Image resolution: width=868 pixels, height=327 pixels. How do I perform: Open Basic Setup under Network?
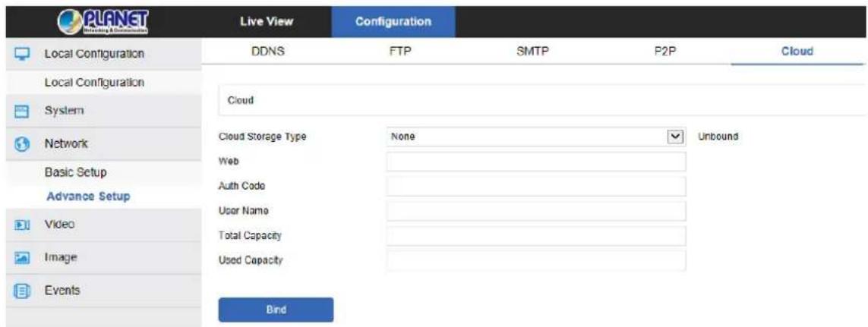pos(75,172)
